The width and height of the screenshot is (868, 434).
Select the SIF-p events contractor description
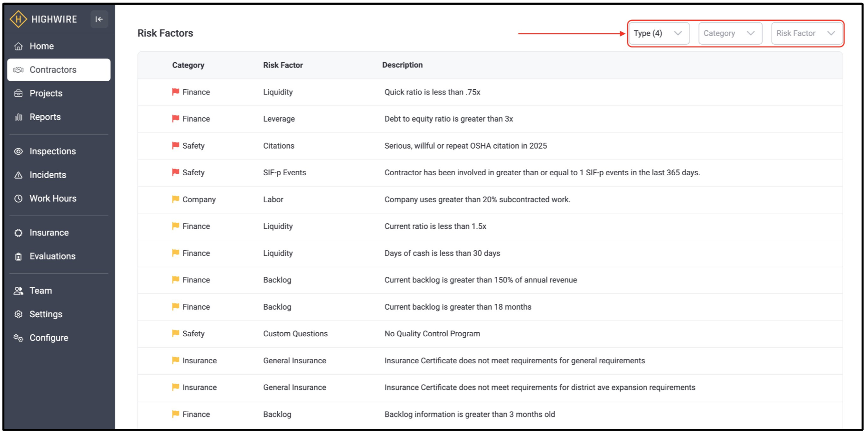(542, 172)
